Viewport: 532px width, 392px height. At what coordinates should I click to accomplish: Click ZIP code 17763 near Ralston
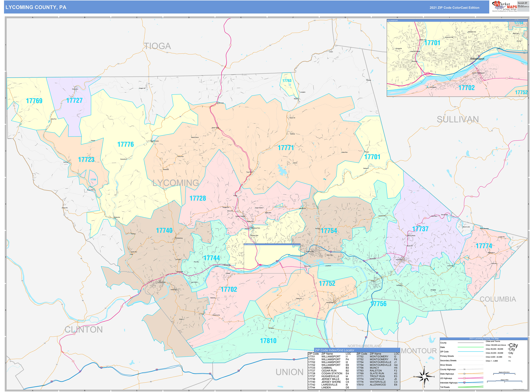pyautogui.click(x=287, y=81)
